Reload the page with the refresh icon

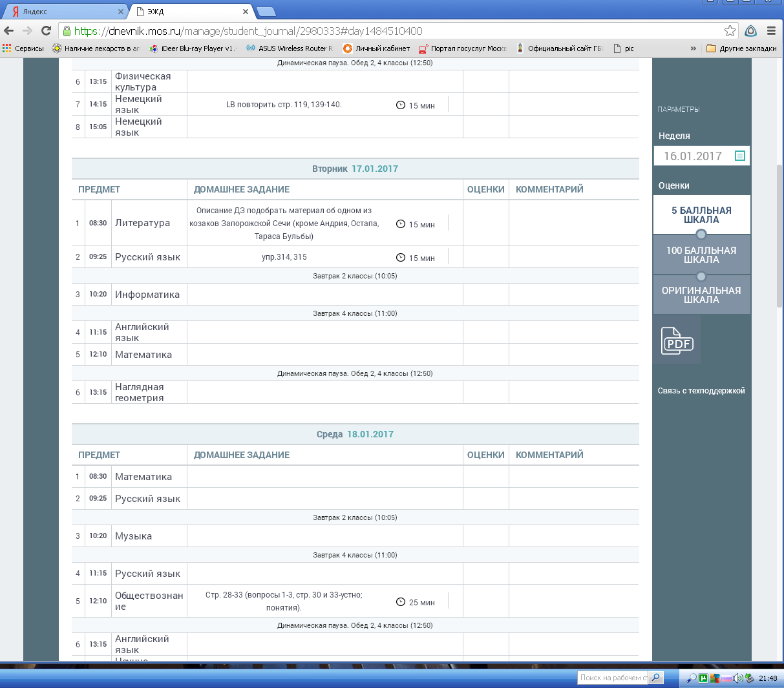pyautogui.click(x=46, y=31)
